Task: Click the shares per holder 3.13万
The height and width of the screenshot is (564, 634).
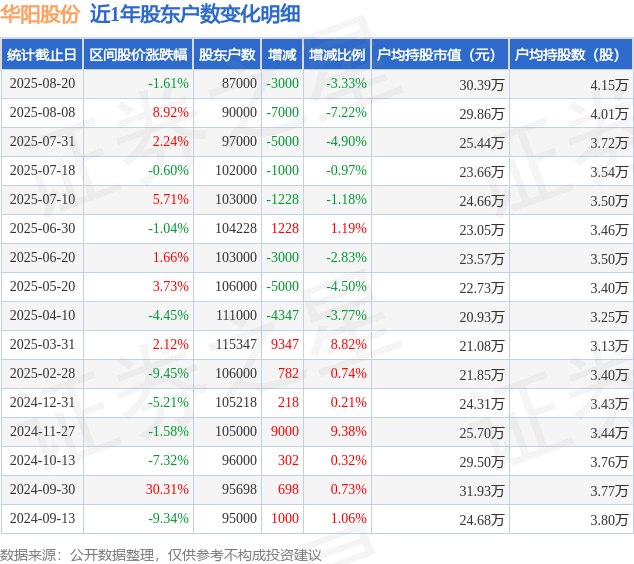Action: click(609, 346)
